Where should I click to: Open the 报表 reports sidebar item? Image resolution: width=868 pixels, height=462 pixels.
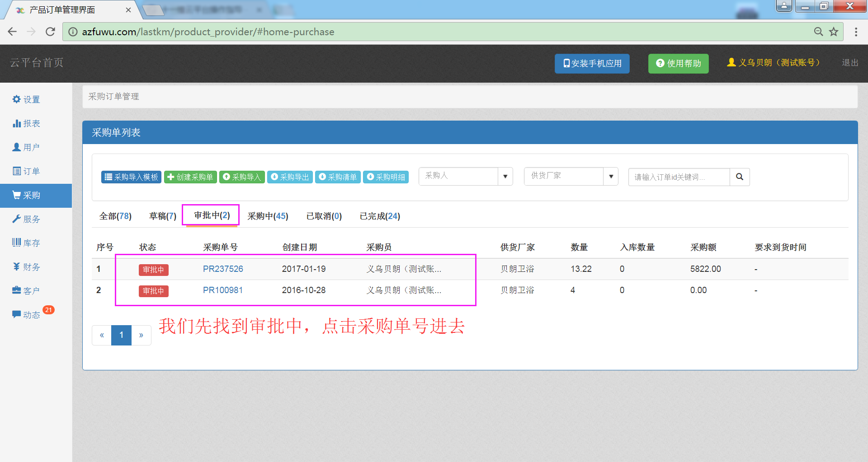pos(26,123)
